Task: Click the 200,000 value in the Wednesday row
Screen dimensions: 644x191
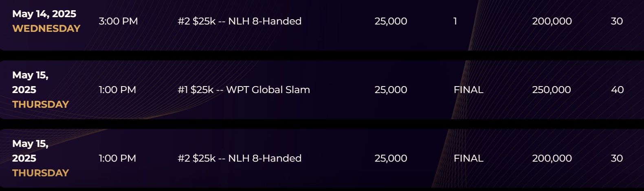Action: click(x=552, y=21)
